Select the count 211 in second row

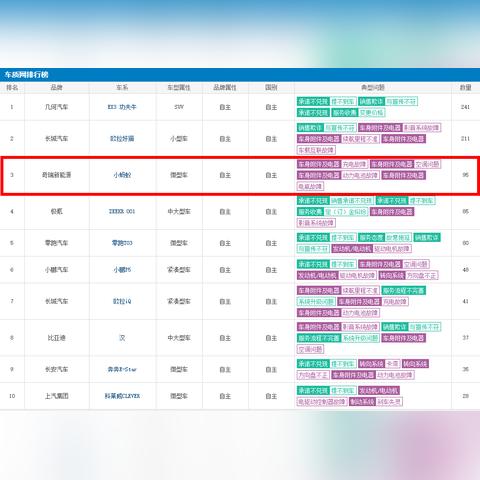pyautogui.click(x=465, y=138)
